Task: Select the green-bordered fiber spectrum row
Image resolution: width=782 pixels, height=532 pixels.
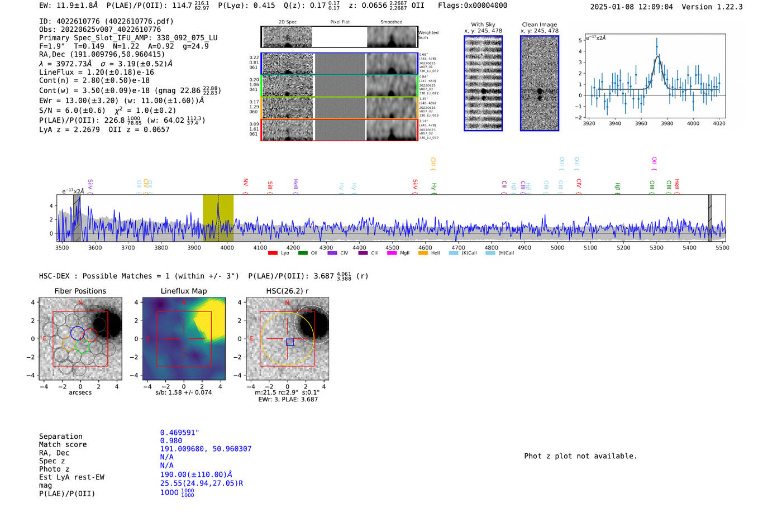Action: click(339, 86)
